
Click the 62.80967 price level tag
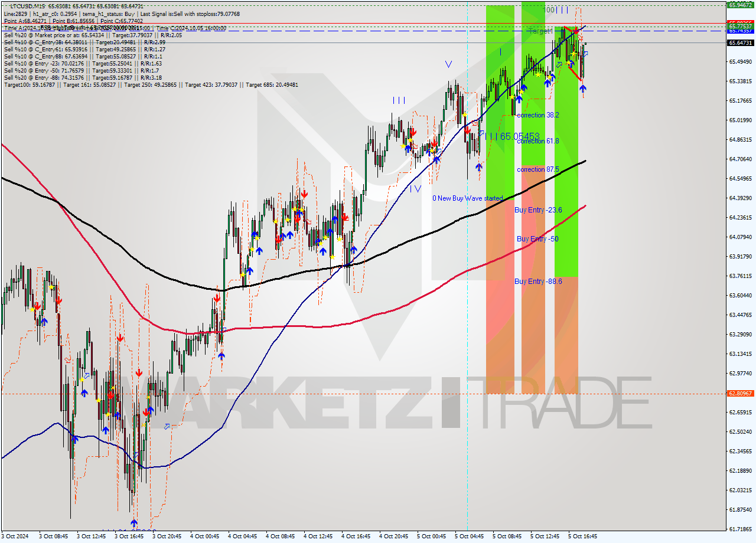coord(740,393)
